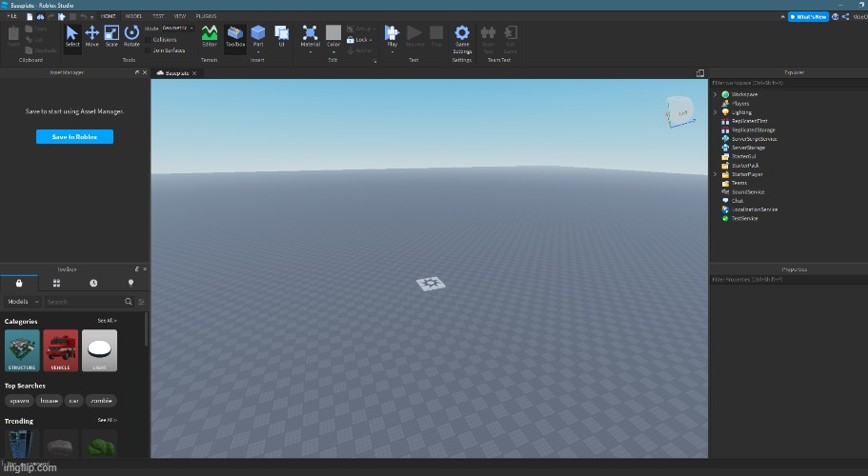Click the Play test button
The width and height of the screenshot is (868, 476).
point(392,35)
